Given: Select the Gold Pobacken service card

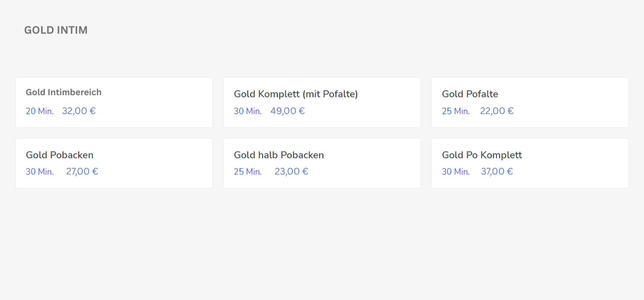Looking at the screenshot, I should (x=114, y=163).
